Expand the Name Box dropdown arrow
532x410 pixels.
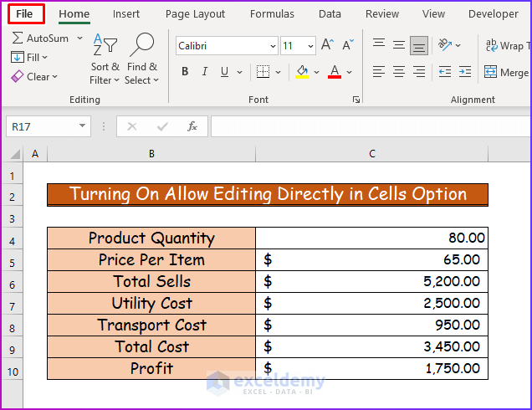(x=82, y=126)
